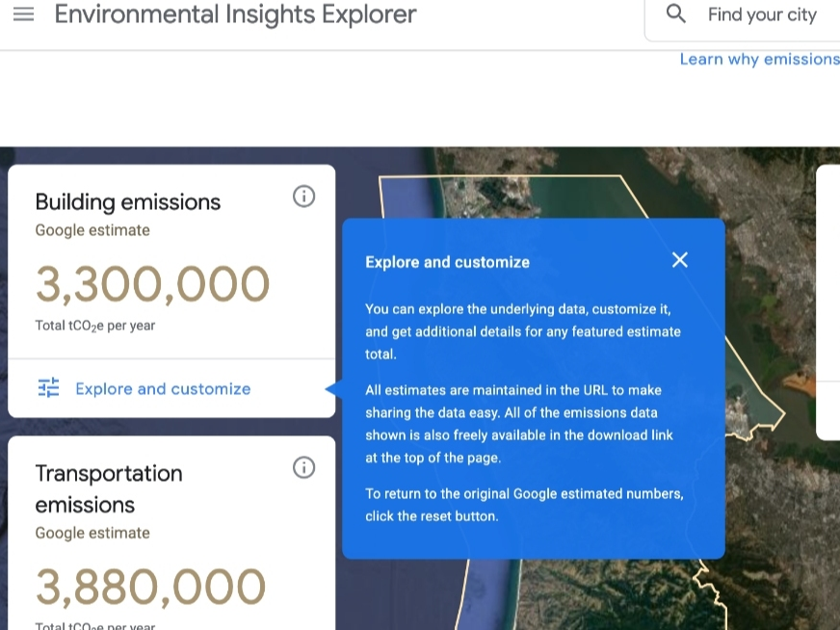Viewport: 840px width, 630px height.
Task: Open the Learn why emissions link
Action: tap(759, 60)
